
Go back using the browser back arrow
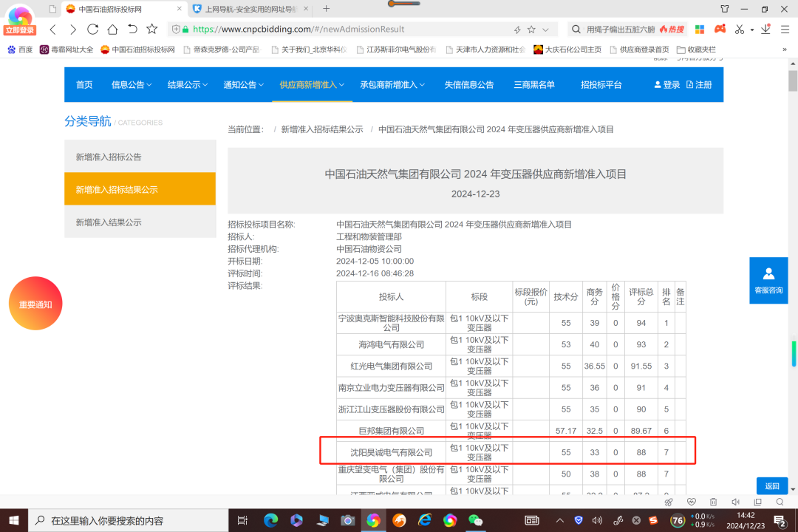53,30
